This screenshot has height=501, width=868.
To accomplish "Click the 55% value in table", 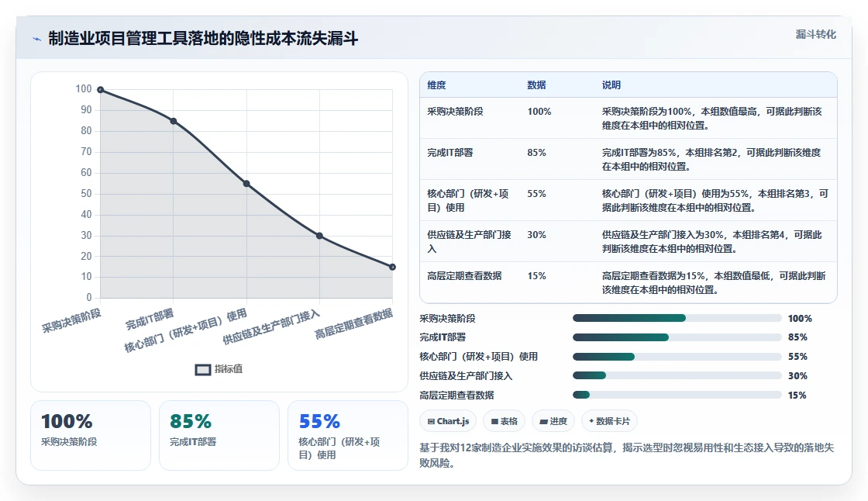I will point(536,194).
